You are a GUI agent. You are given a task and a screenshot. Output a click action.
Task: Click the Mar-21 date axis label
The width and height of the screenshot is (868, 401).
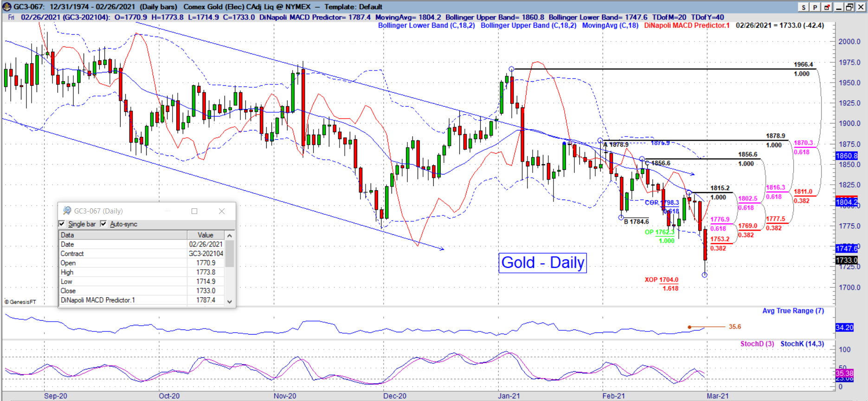point(718,396)
